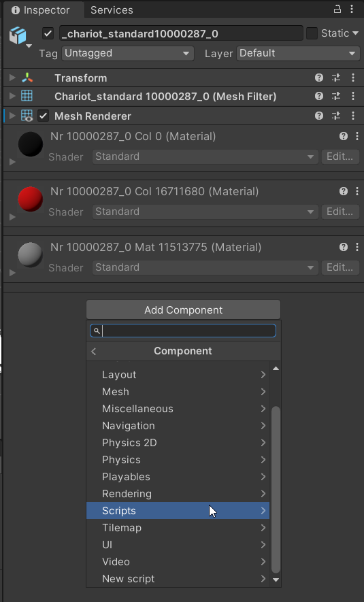This screenshot has height=602, width=364.
Task: Open the Mat 11513775 material options menu
Action: click(357, 247)
